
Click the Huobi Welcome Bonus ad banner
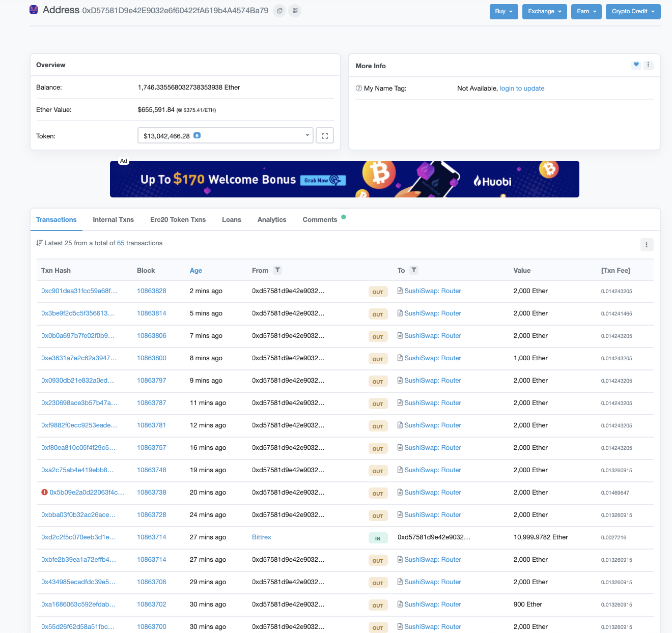(345, 179)
